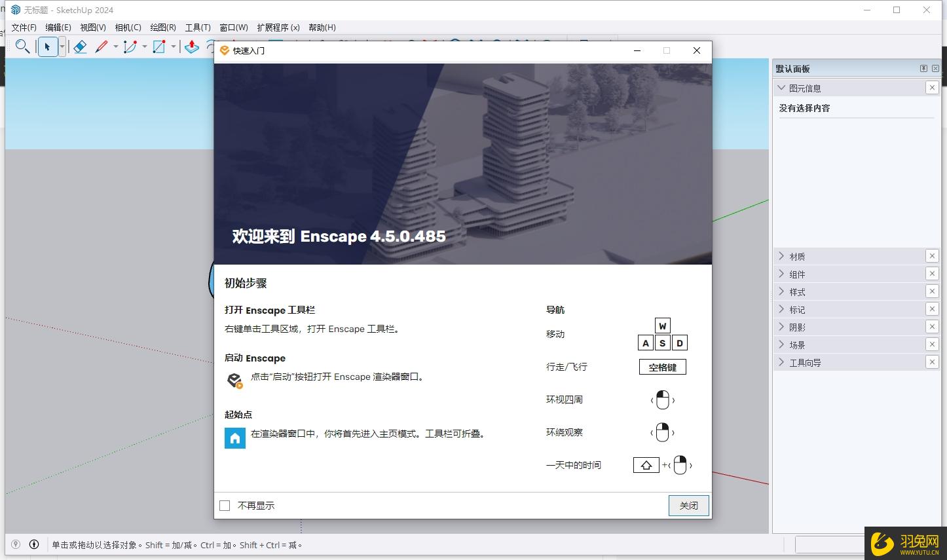Click the SketchUp logo in title bar
This screenshot has width=947, height=560.
coord(16,10)
